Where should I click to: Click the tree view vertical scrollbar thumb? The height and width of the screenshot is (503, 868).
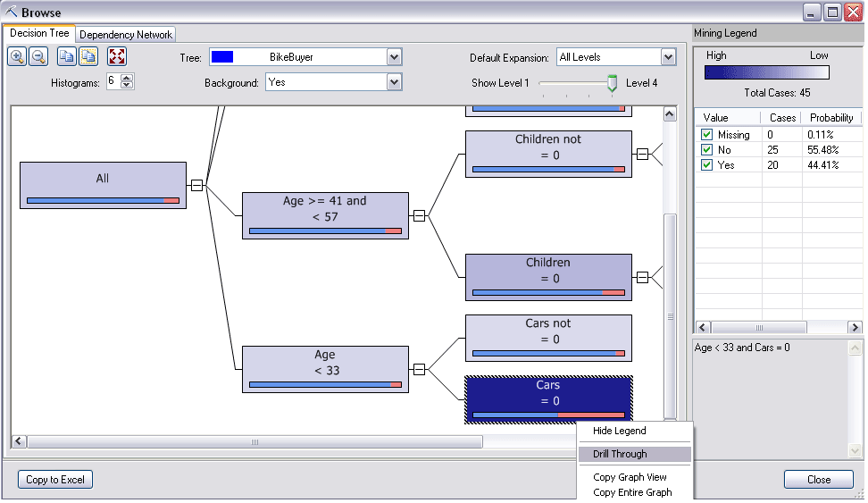pos(670,316)
